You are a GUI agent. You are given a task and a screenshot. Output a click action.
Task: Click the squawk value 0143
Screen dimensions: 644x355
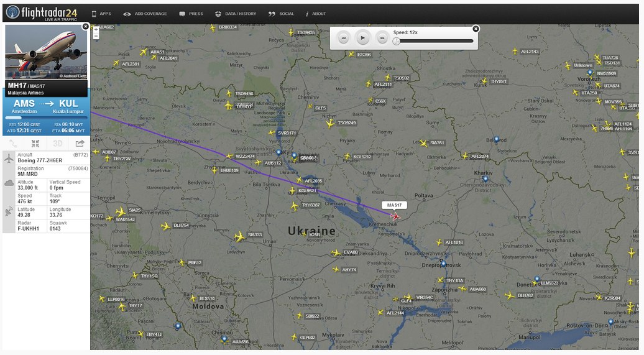[x=55, y=228]
